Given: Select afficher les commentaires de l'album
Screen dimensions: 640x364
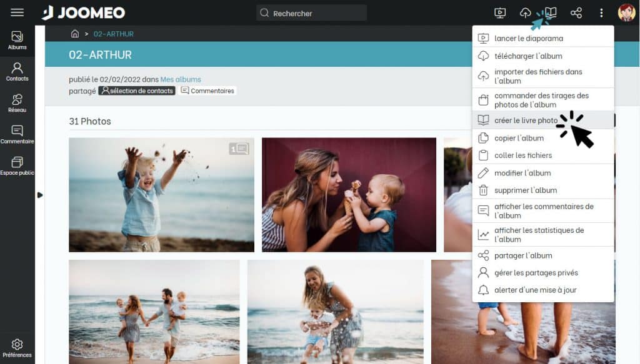Looking at the screenshot, I should 543,211.
